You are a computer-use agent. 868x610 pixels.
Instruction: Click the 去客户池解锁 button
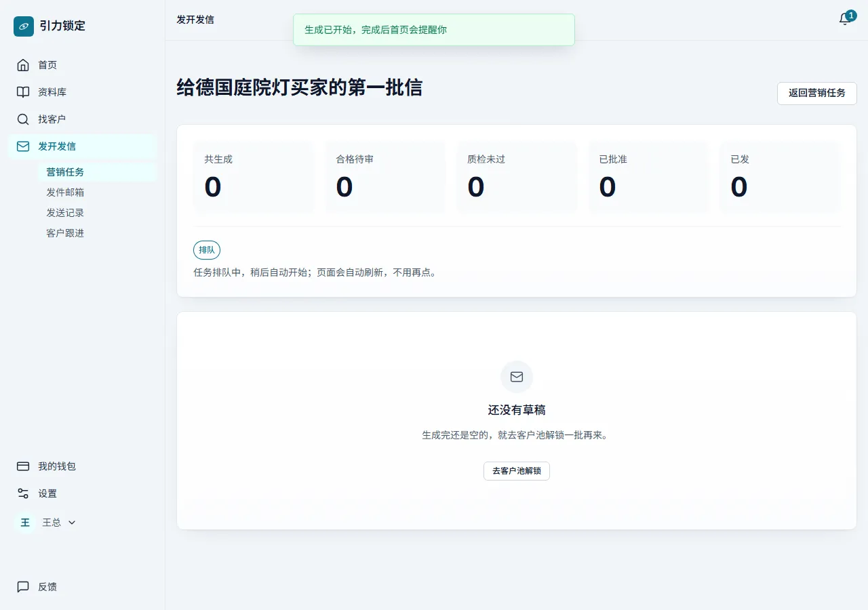point(517,471)
